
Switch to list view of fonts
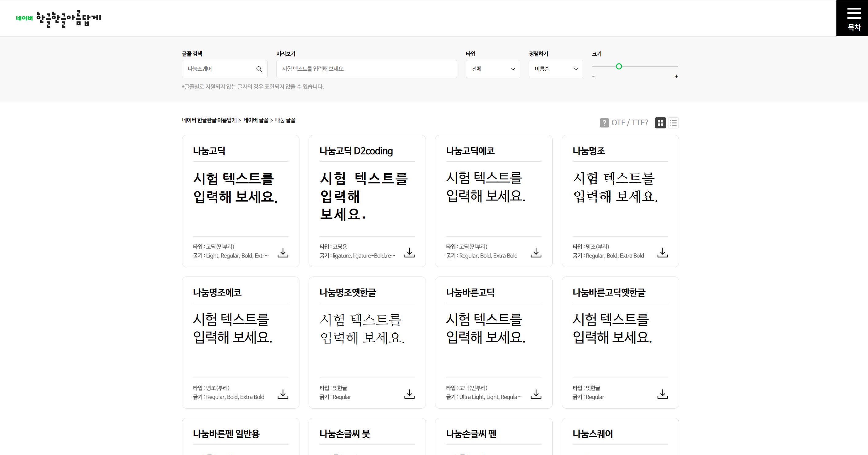tap(673, 123)
